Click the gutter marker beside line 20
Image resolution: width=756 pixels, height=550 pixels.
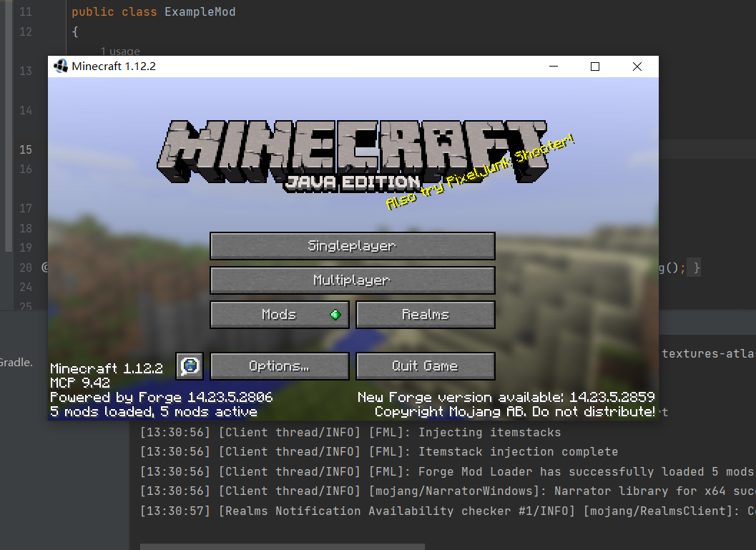click(x=45, y=267)
